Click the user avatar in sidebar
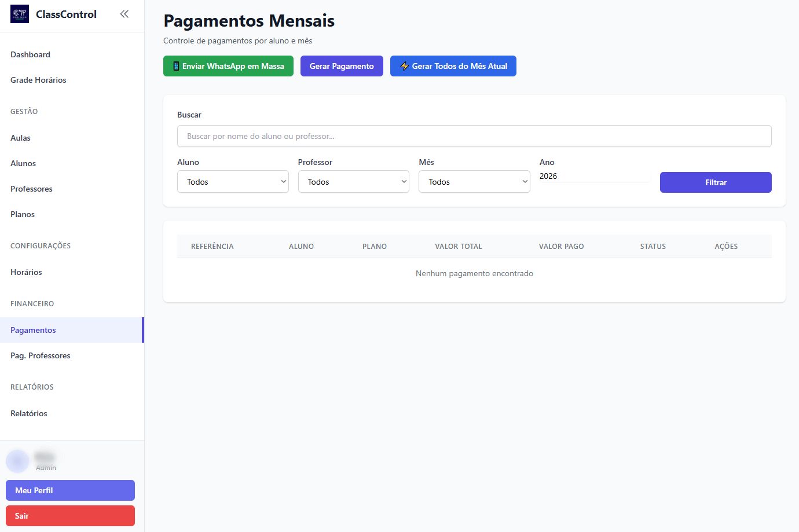 pyautogui.click(x=17, y=461)
